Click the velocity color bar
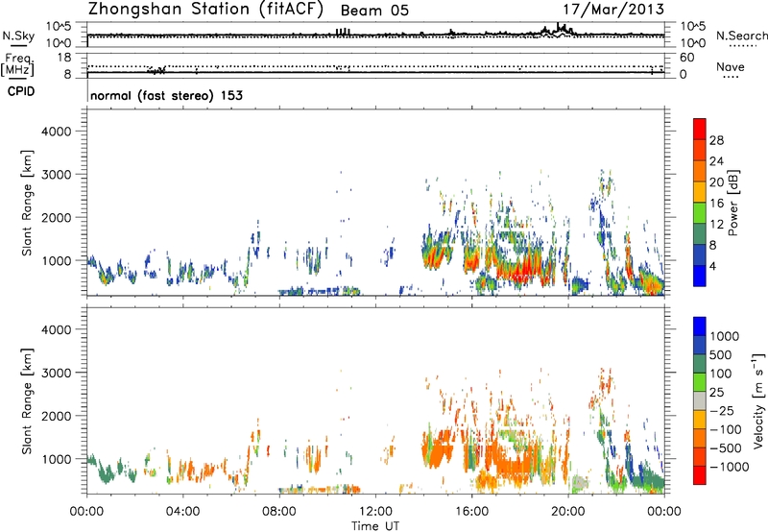768x532 pixels. 700,400
